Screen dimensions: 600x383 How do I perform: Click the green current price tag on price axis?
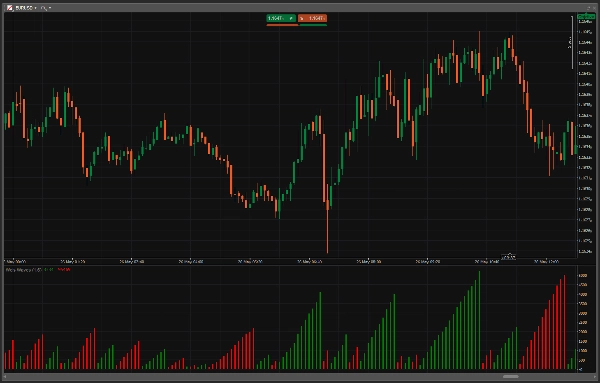pos(586,16)
